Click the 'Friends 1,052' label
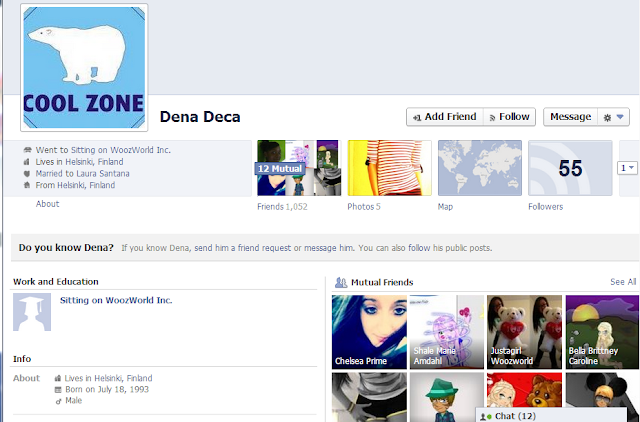Viewport: 640px width, 422px height. (282, 207)
